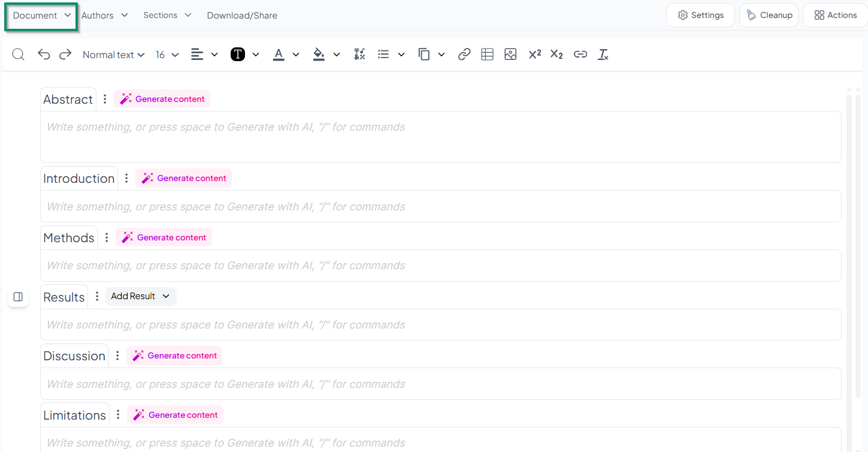
Task: Apply subscript formatting
Action: click(557, 55)
